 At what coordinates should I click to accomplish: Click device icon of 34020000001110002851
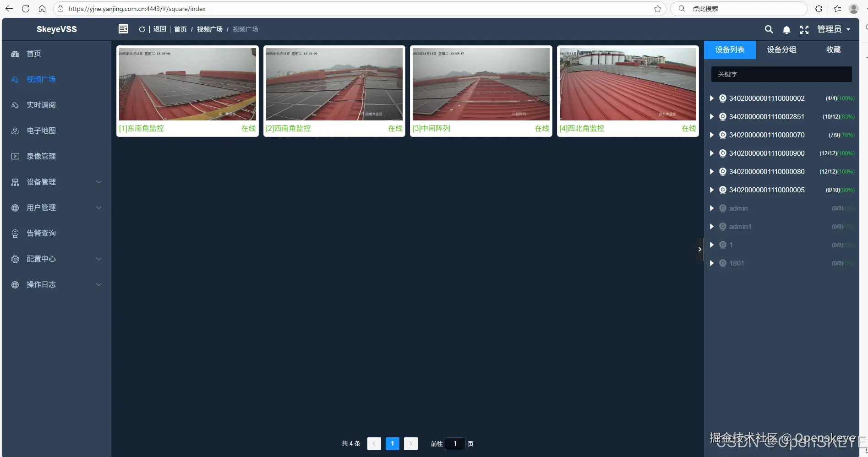click(723, 116)
